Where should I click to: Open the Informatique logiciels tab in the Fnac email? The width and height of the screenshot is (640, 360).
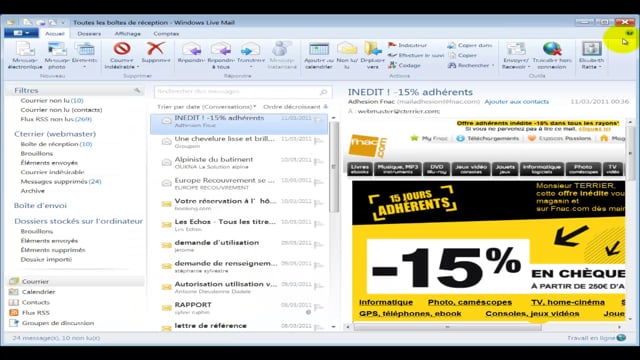tap(542, 169)
